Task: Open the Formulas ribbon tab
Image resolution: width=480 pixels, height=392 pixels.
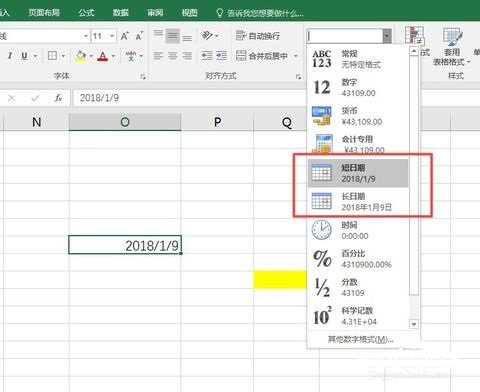Action: pos(87,13)
